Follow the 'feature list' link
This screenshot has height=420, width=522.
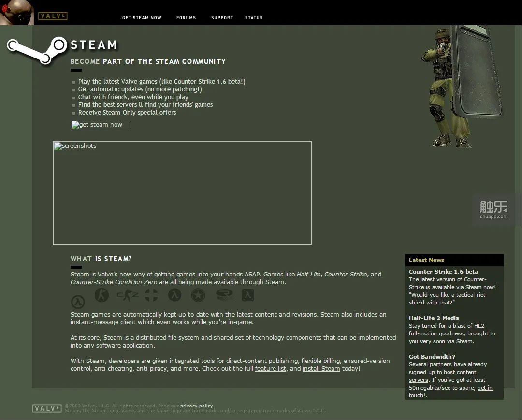click(270, 369)
